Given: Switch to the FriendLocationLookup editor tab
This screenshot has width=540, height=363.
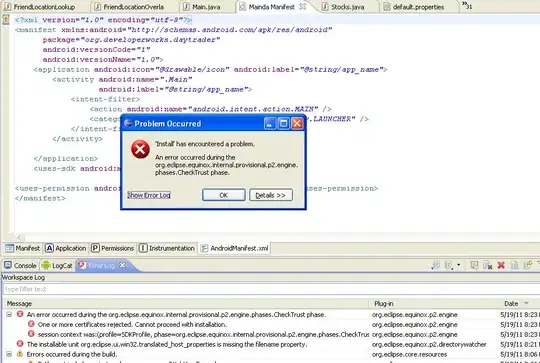Looking at the screenshot, I should [44, 7].
